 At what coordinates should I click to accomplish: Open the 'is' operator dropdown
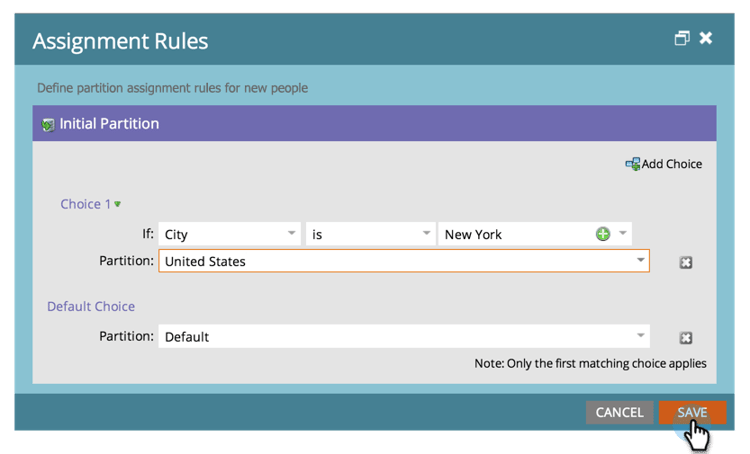(425, 234)
